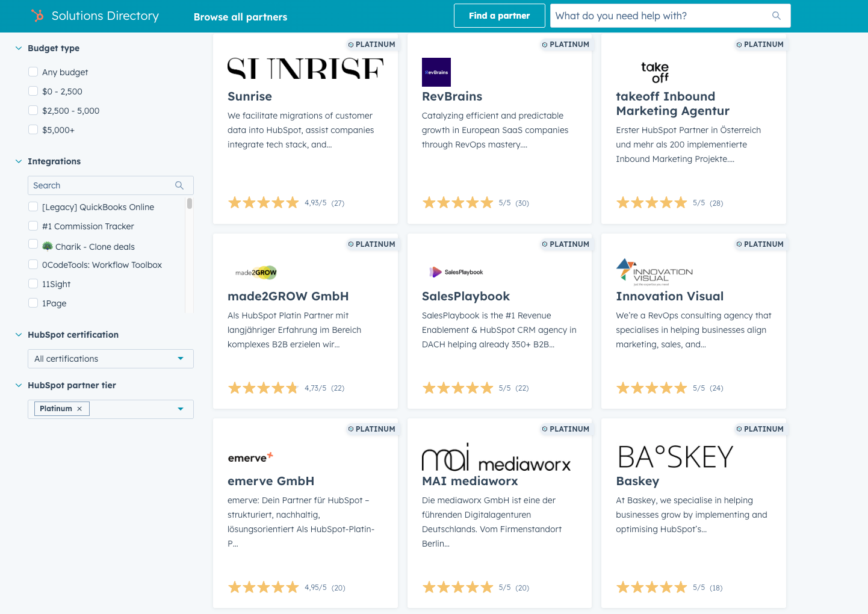Screen dimensions: 868x614
Task: Open the MAI mediaworx title link
Action: (x=470, y=481)
